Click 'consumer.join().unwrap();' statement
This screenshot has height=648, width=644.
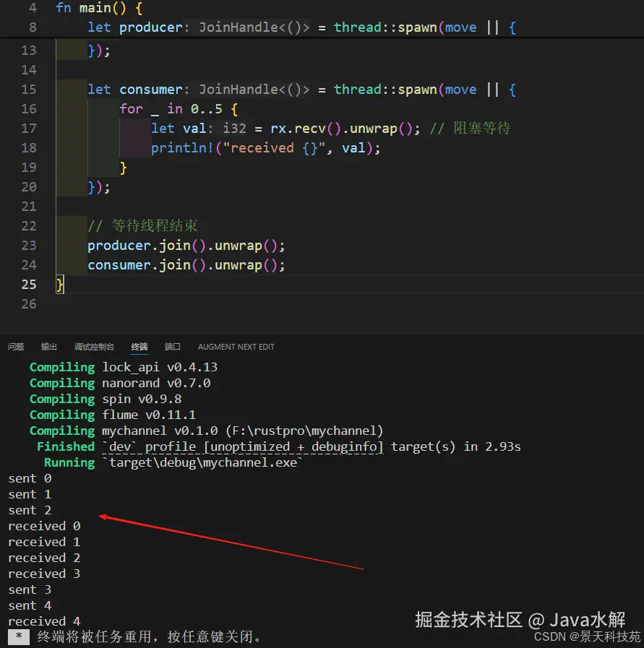pyautogui.click(x=186, y=265)
